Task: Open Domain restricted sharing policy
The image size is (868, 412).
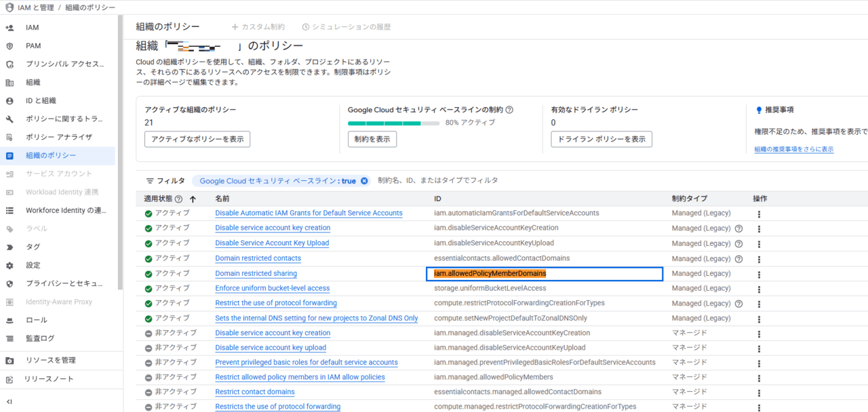Action: pos(256,274)
